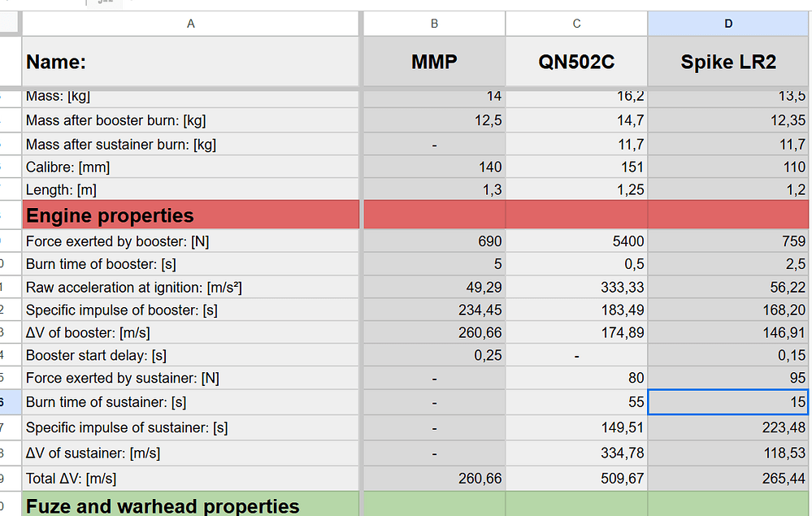Select QN502C raw acceleration value 333,33
Image resolution: width=812 pixels, height=516 pixels.
tap(576, 287)
